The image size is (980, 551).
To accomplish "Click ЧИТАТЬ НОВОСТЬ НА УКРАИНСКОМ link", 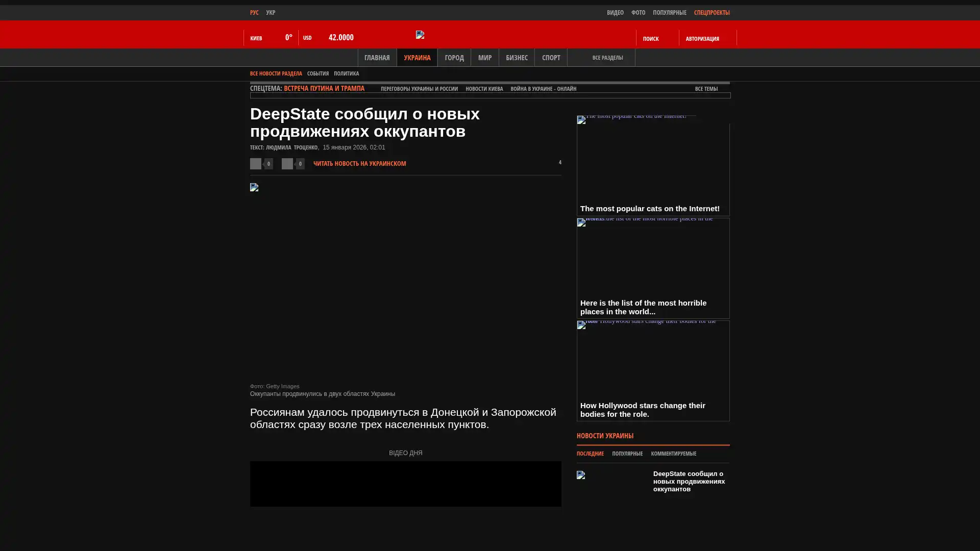I will 359,164.
